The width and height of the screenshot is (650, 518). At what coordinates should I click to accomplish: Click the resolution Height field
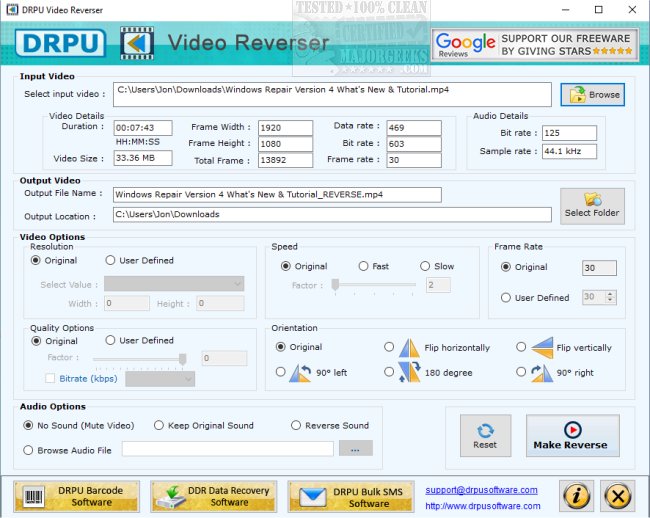(221, 303)
